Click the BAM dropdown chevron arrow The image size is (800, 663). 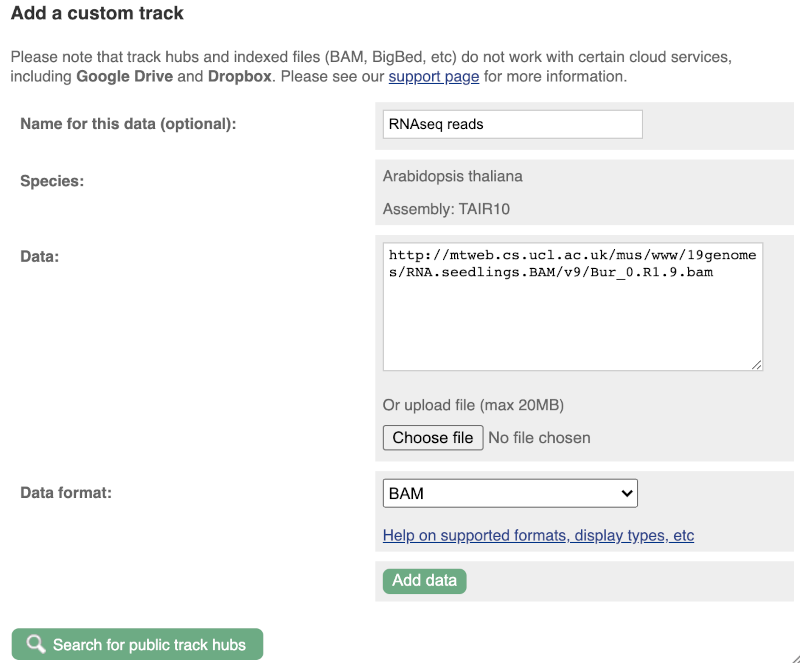coord(627,494)
